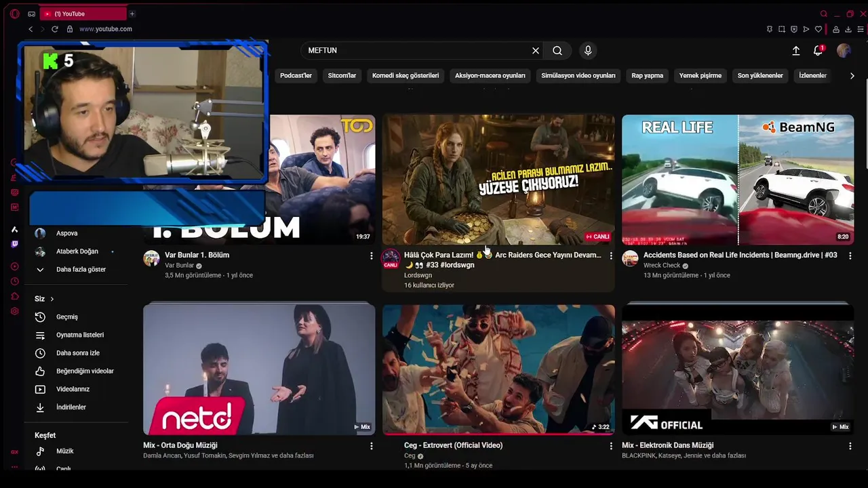Select Komedi skeç gösterileri chip
The height and width of the screenshot is (488, 868).
pyautogui.click(x=406, y=75)
